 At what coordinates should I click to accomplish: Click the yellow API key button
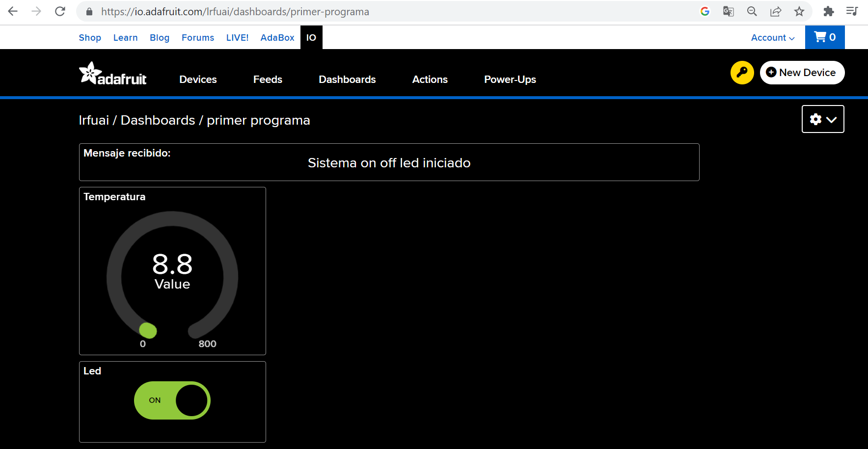click(742, 73)
